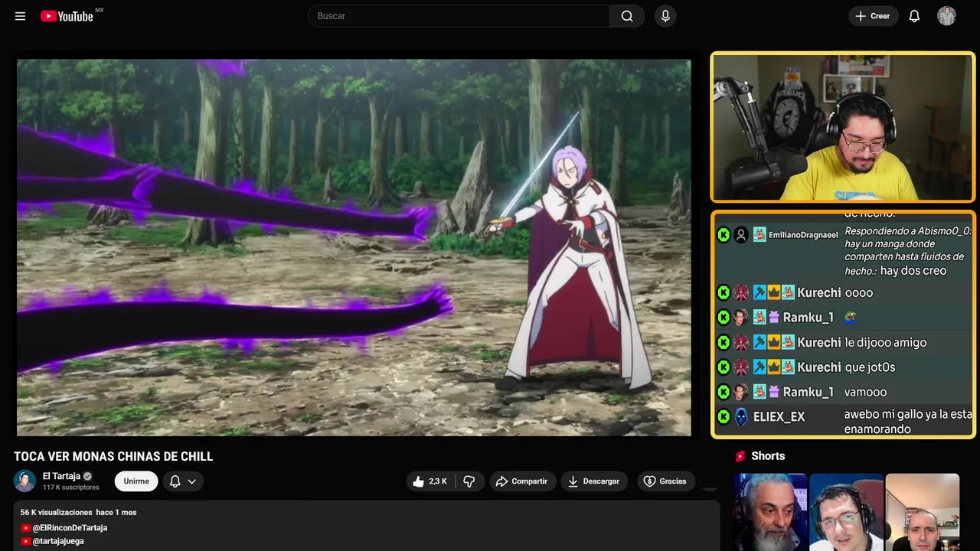The height and width of the screenshot is (551, 980).
Task: Click ELIEX_EX username in chat overlay
Action: 779,417
